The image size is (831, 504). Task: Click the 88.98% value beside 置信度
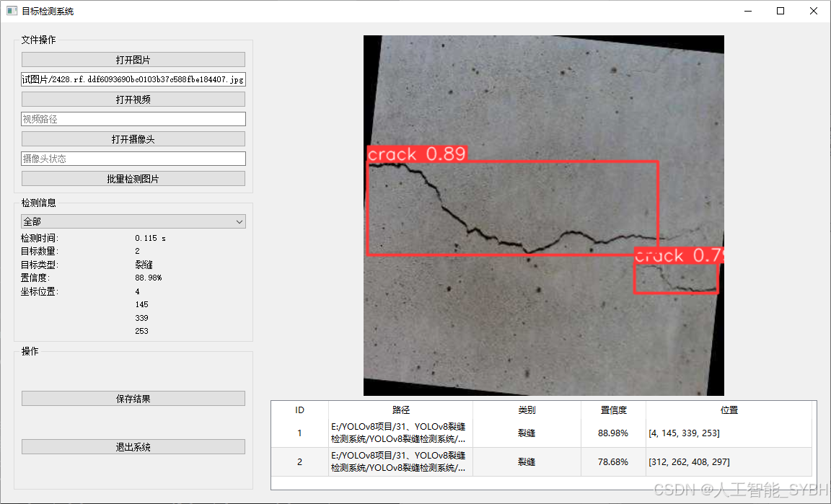point(149,278)
